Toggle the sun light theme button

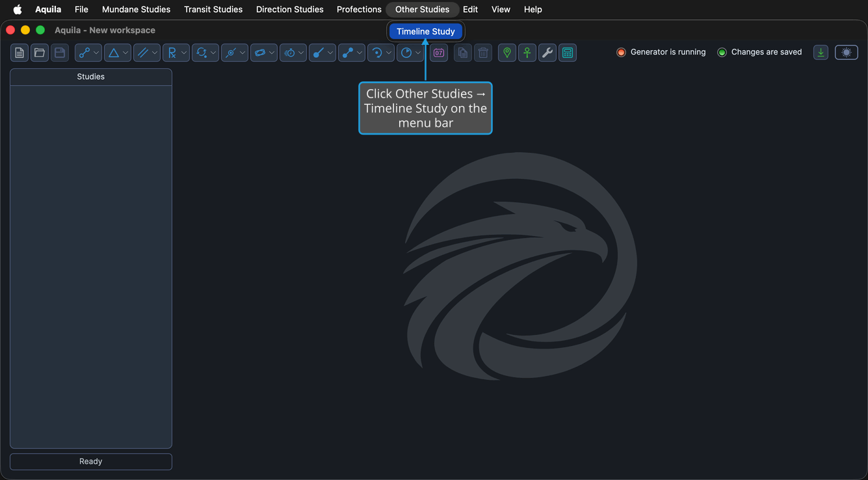point(847,53)
